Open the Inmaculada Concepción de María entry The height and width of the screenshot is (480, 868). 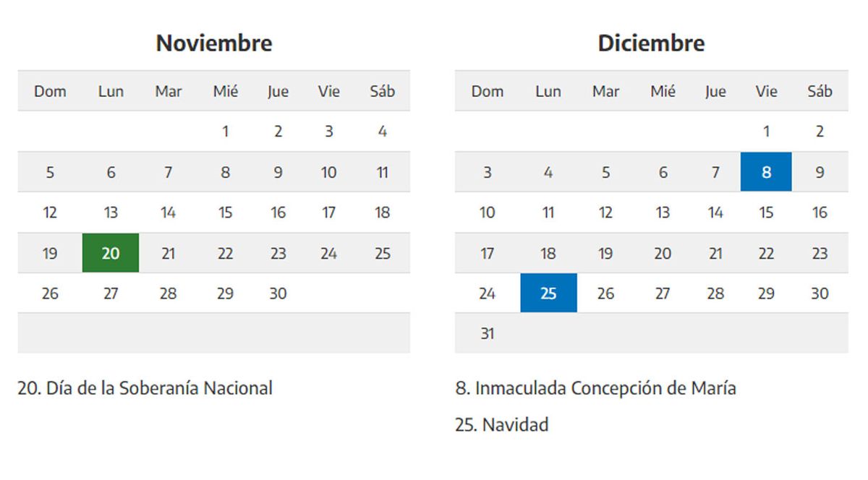pyautogui.click(x=595, y=388)
